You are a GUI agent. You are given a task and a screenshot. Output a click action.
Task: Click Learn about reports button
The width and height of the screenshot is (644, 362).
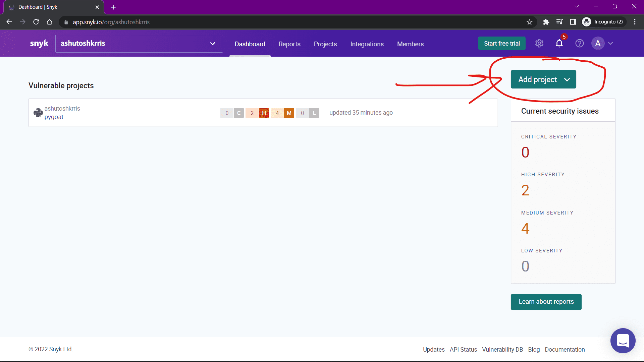point(546,301)
